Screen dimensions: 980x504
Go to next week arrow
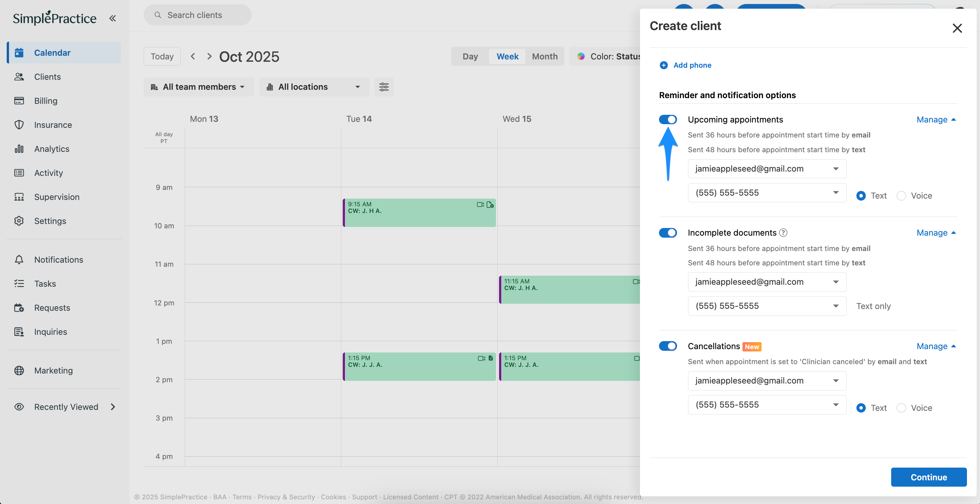point(209,56)
